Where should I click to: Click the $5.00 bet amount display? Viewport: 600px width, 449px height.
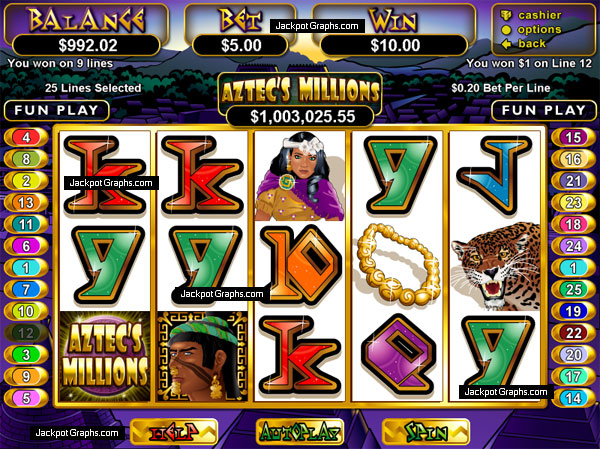click(241, 46)
